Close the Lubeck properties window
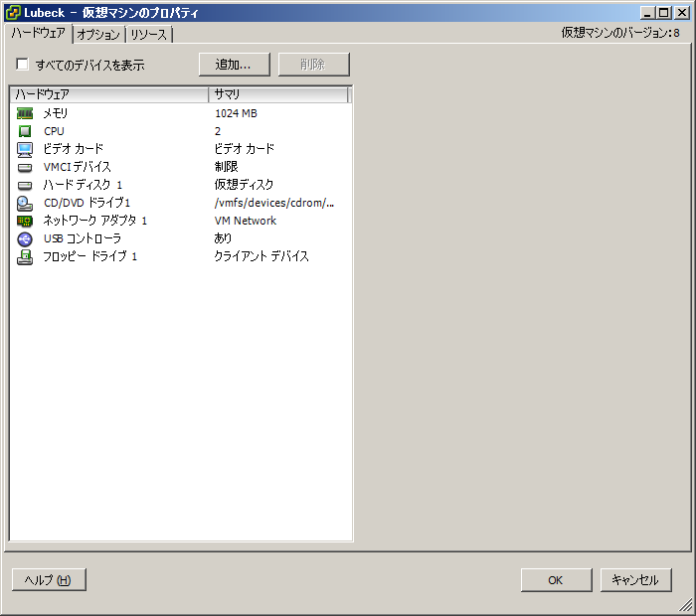 [682, 13]
